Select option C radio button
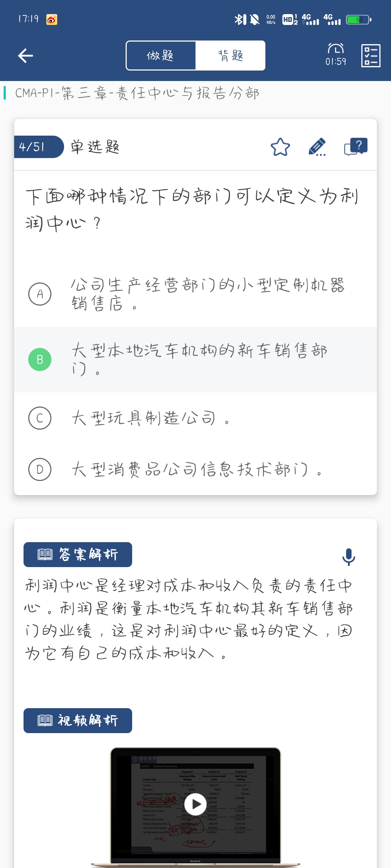The width and height of the screenshot is (391, 868). pos(40,418)
